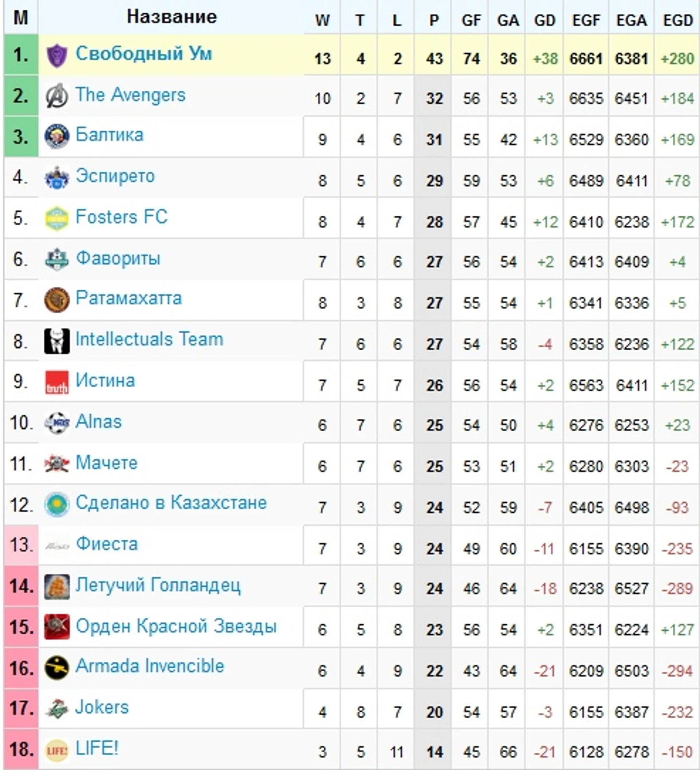Image resolution: width=700 pixels, height=770 pixels.
Task: Click the Intellectuals Team black-white avatar
Action: pos(57,341)
